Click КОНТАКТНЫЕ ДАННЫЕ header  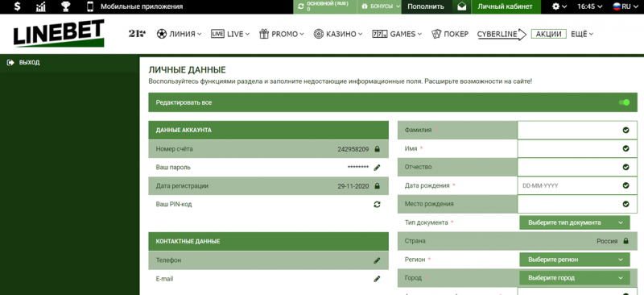pos(269,242)
